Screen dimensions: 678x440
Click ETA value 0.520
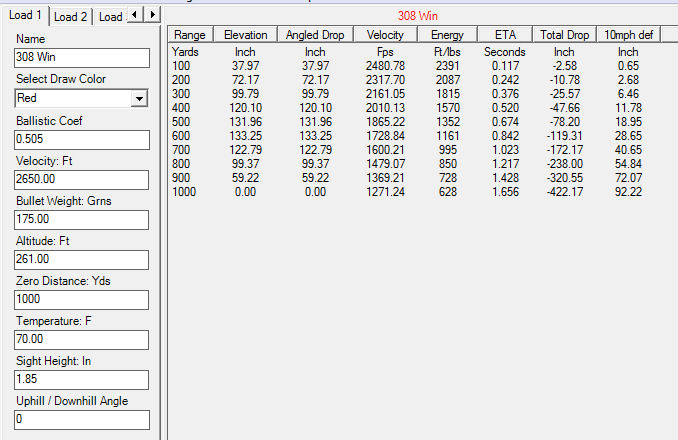click(505, 108)
